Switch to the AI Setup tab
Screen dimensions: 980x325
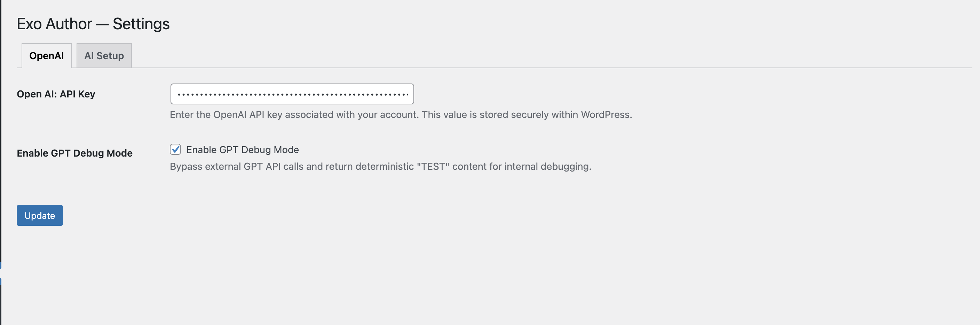[104, 56]
